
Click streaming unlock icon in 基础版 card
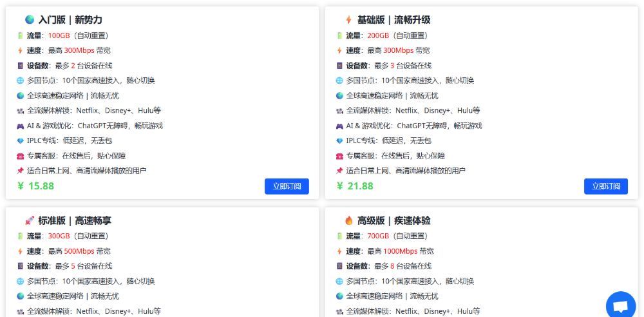pyautogui.click(x=339, y=111)
